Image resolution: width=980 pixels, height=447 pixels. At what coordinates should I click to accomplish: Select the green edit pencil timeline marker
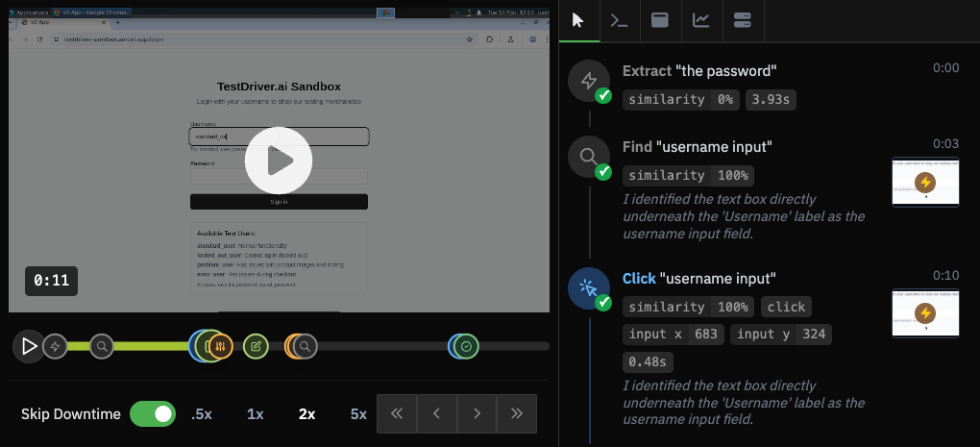point(256,346)
